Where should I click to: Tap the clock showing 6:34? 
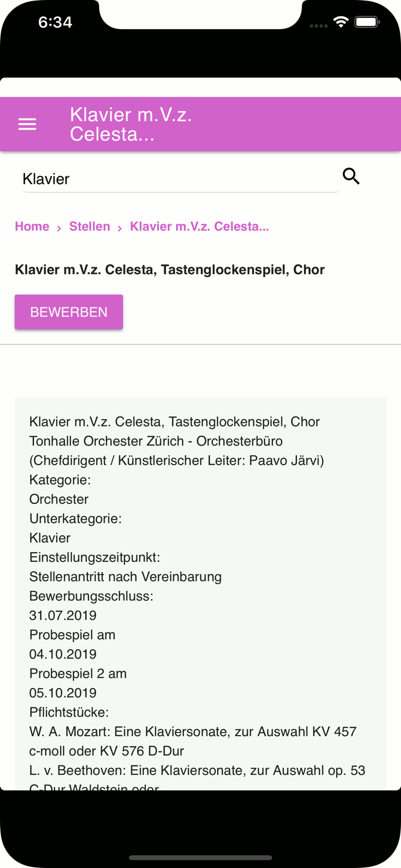pos(56,21)
